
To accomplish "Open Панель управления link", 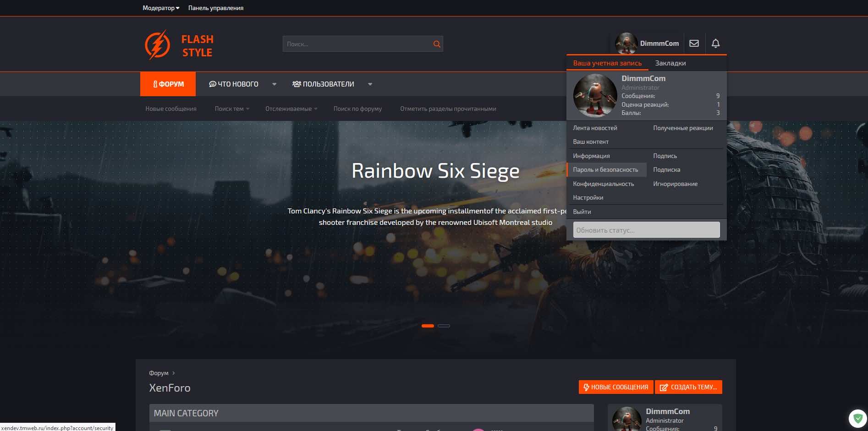I will click(x=215, y=8).
